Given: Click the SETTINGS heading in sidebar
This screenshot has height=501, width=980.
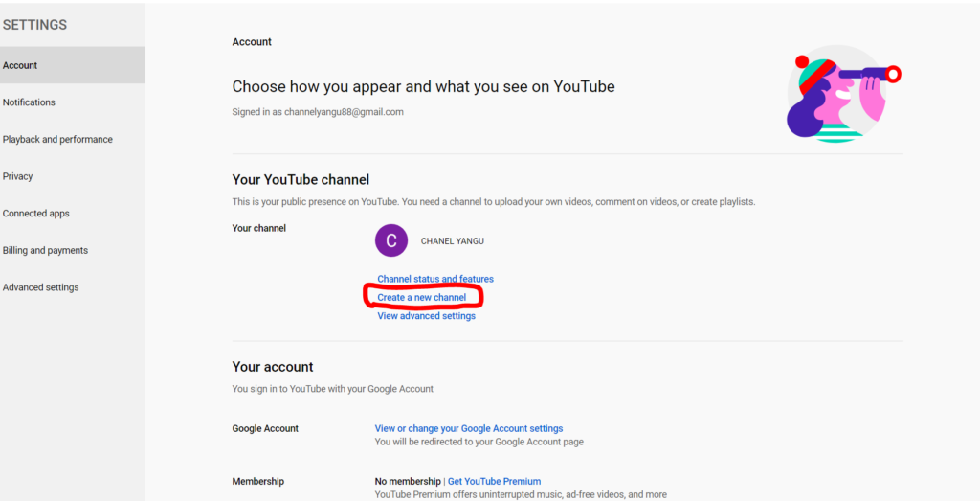Looking at the screenshot, I should point(34,25).
